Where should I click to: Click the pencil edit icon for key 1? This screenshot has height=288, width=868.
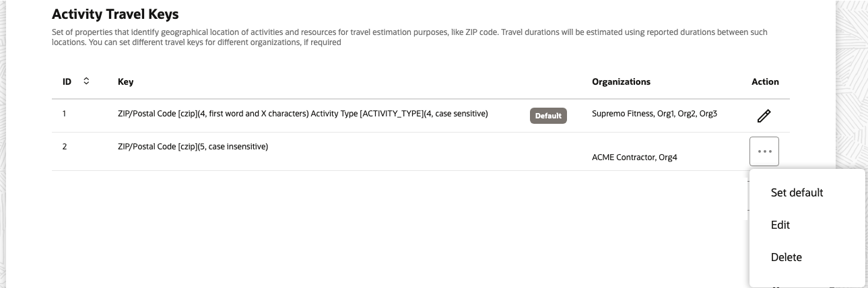[764, 116]
